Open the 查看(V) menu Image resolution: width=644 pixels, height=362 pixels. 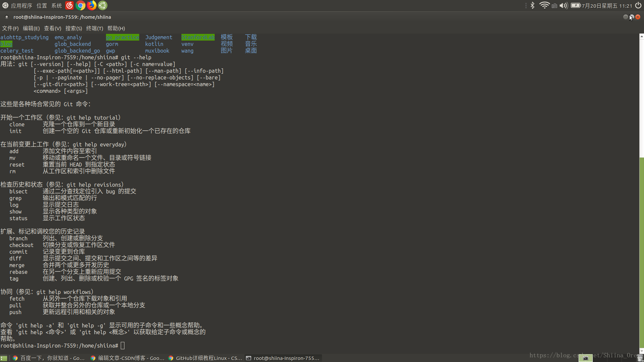(53, 28)
